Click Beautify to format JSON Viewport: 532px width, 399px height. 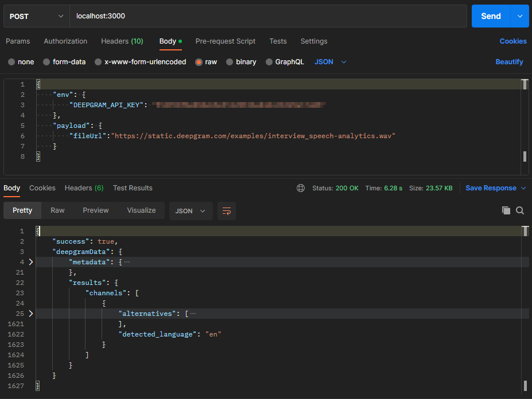click(x=509, y=62)
